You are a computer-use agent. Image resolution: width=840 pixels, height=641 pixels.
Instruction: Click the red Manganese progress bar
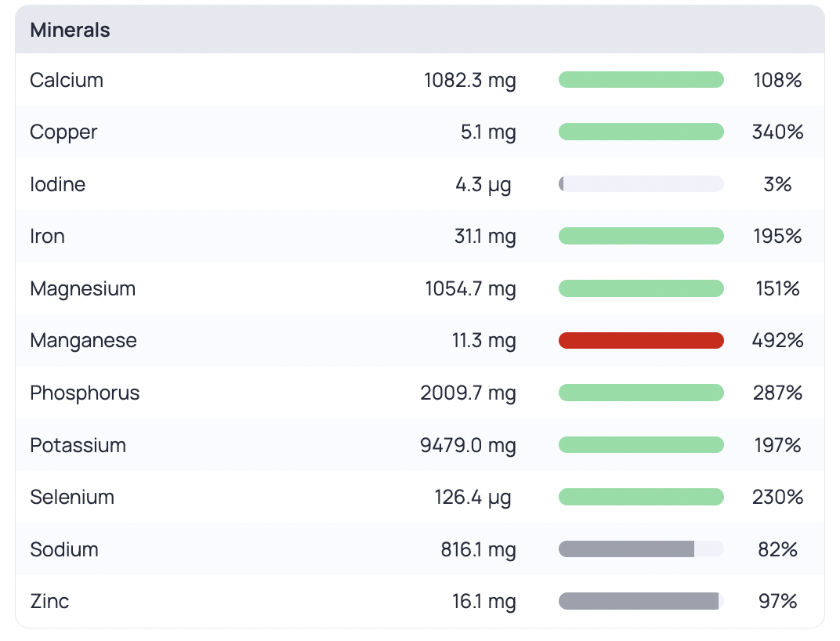tap(641, 340)
